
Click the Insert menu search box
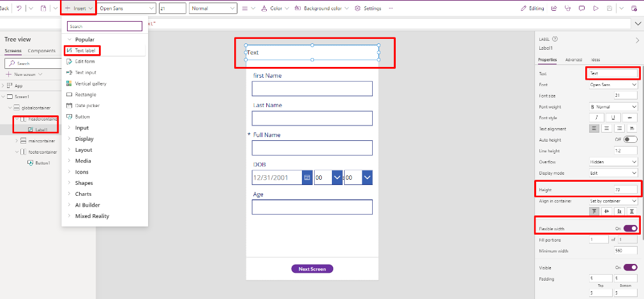105,26
